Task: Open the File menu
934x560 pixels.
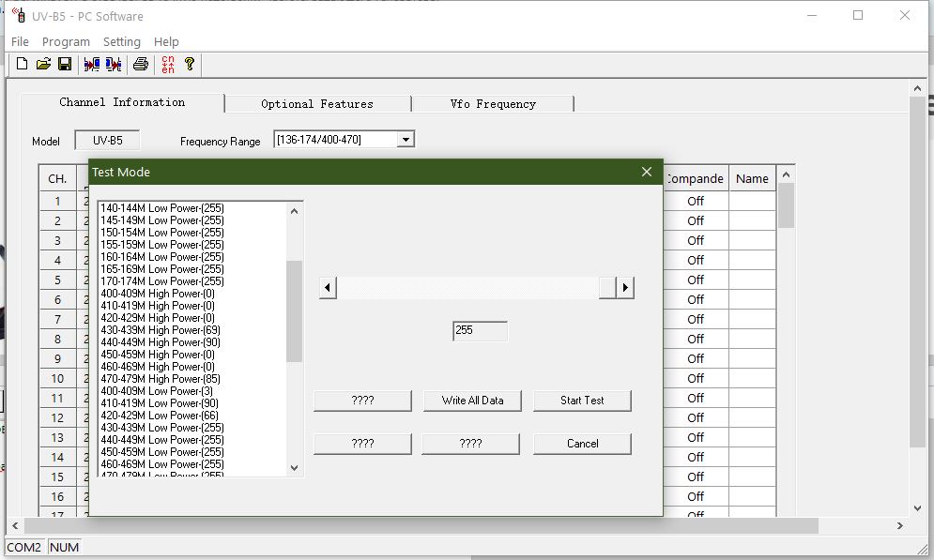Action: [20, 41]
